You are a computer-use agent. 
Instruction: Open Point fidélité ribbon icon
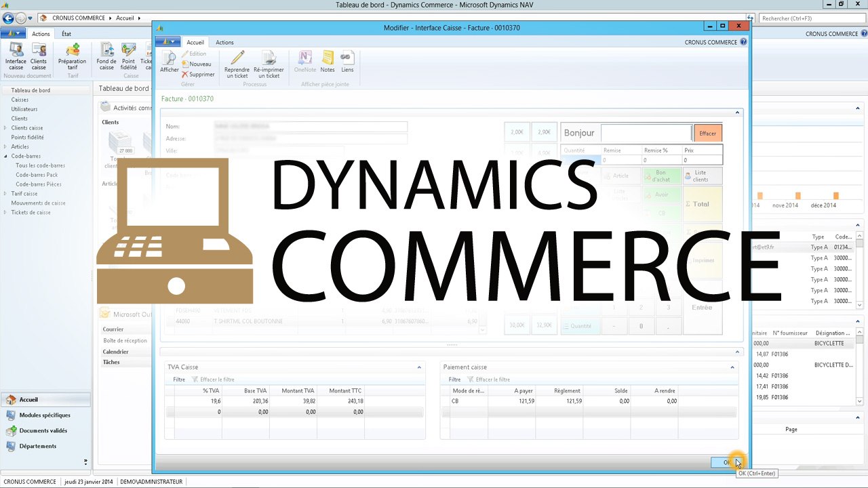tap(128, 56)
